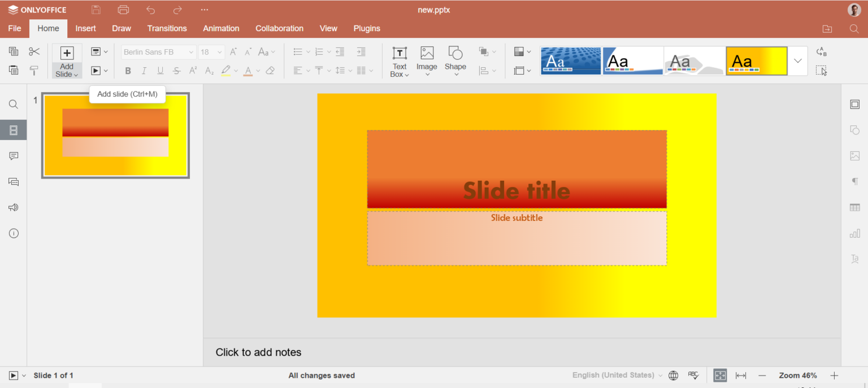Toggle the slides panel in left sidebar

14,130
